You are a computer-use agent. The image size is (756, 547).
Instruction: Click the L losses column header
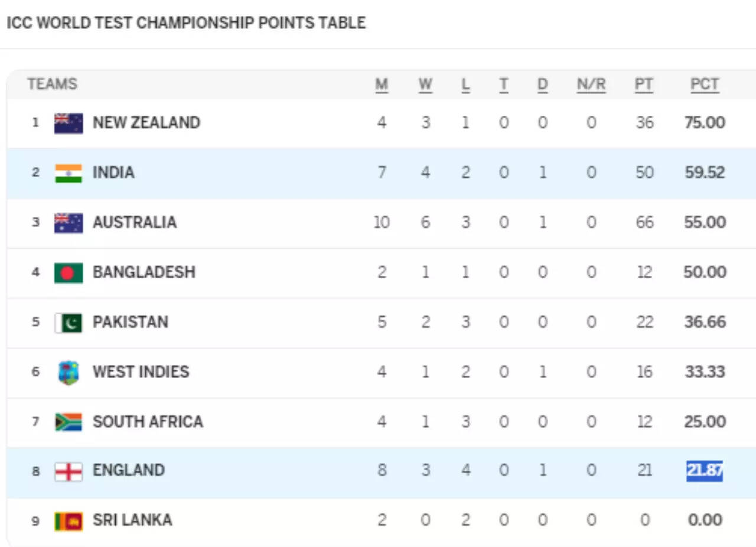[465, 84]
